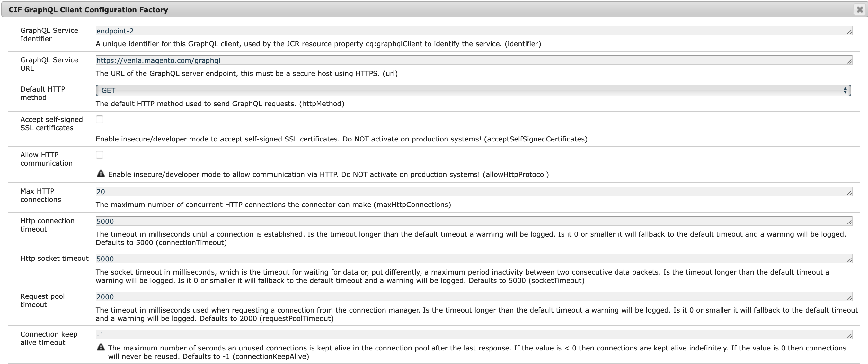Click the GET dropdown stepper arrows
Screen dimensions: 868x364
click(845, 90)
